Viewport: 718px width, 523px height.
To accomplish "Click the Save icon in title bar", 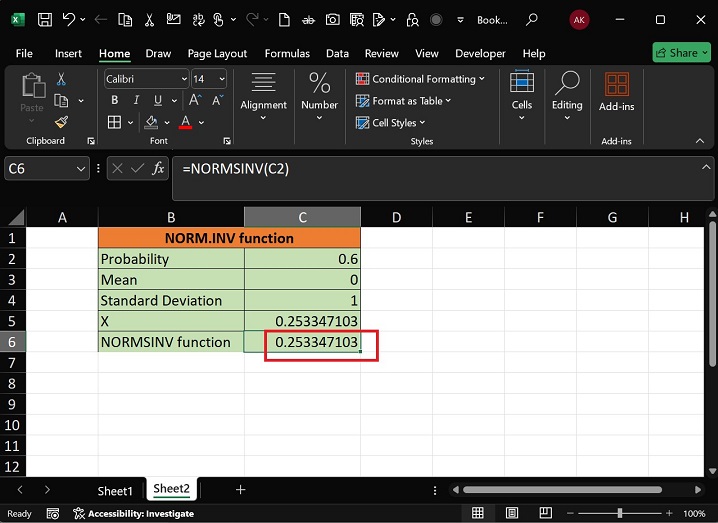I will click(45, 19).
